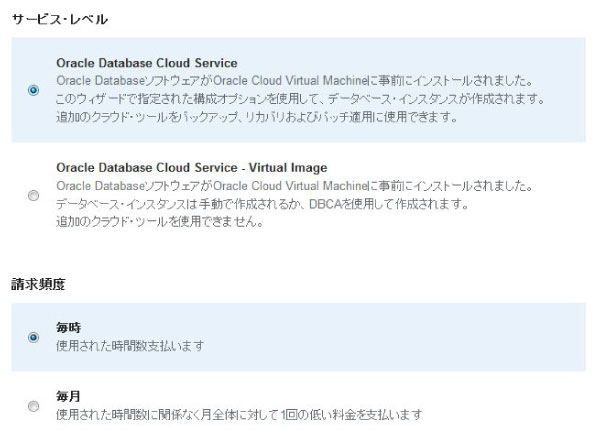This screenshot has width=601, height=446.
Task: Click Virtual Image option's 事前にインストールされました line
Action: point(295,186)
